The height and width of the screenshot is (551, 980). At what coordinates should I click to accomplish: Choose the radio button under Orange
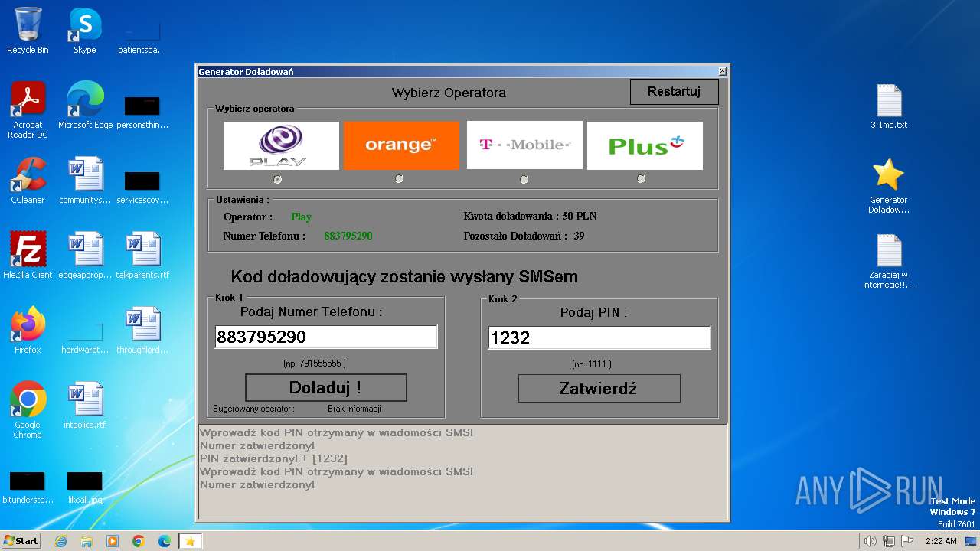[x=399, y=179]
